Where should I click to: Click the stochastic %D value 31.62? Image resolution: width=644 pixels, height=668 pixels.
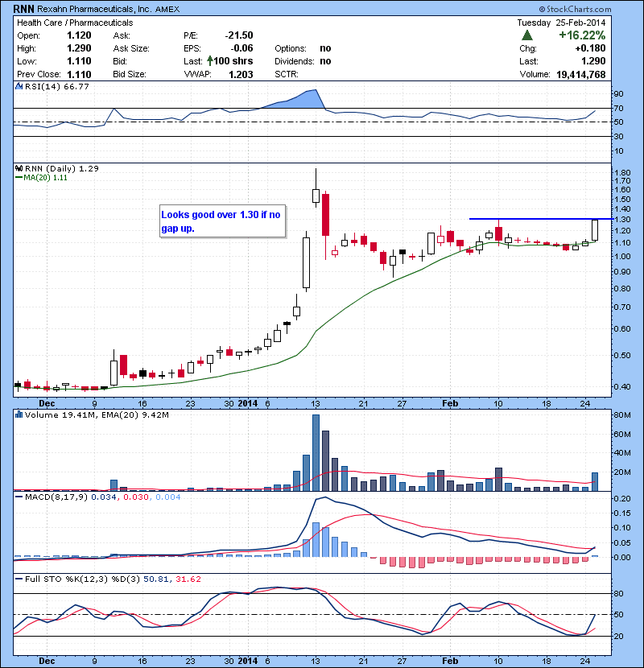[x=188, y=579]
